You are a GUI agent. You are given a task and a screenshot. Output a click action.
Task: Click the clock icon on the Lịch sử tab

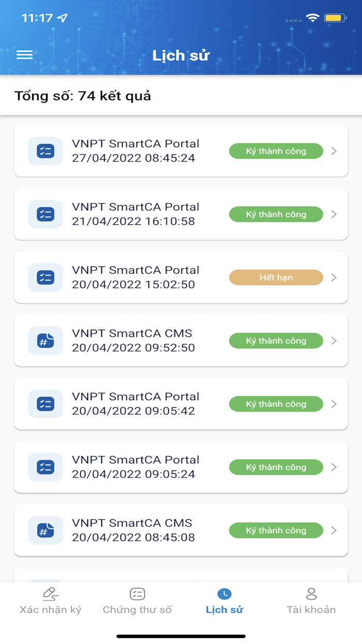(x=224, y=594)
